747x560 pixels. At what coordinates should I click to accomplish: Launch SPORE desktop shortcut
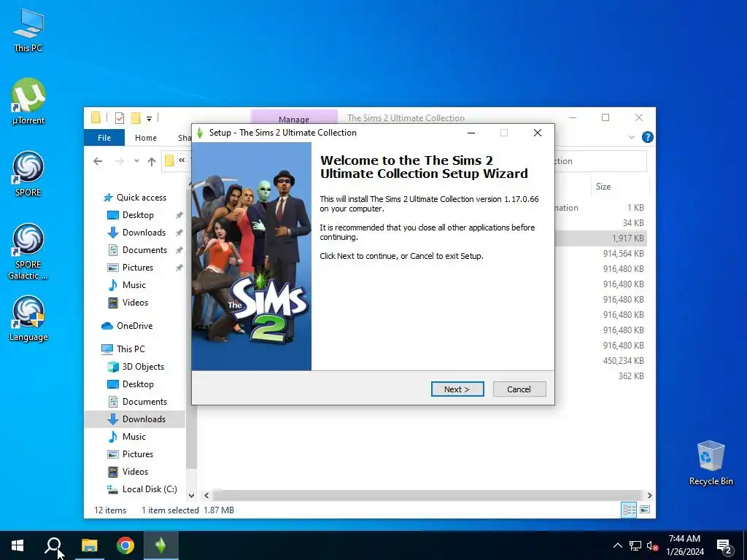pos(28,174)
